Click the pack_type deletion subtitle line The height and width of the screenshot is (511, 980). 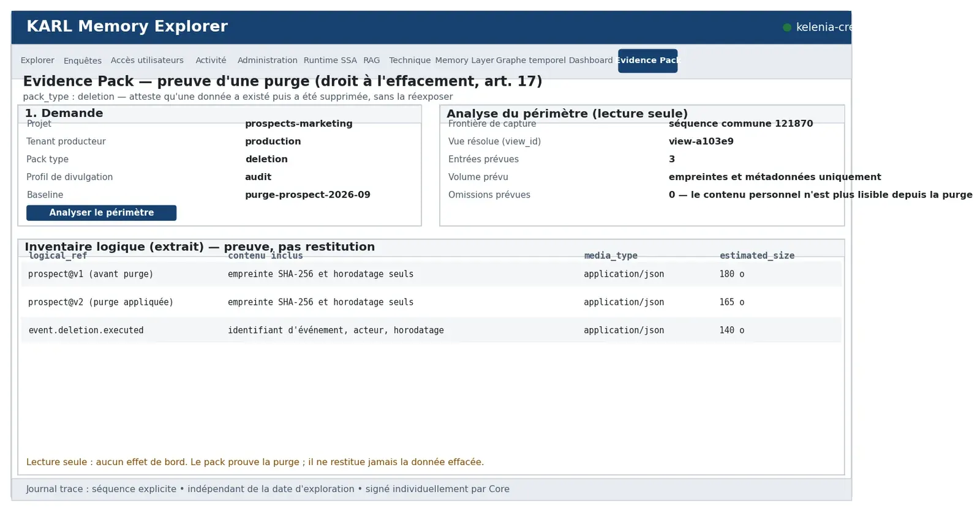[238, 97]
